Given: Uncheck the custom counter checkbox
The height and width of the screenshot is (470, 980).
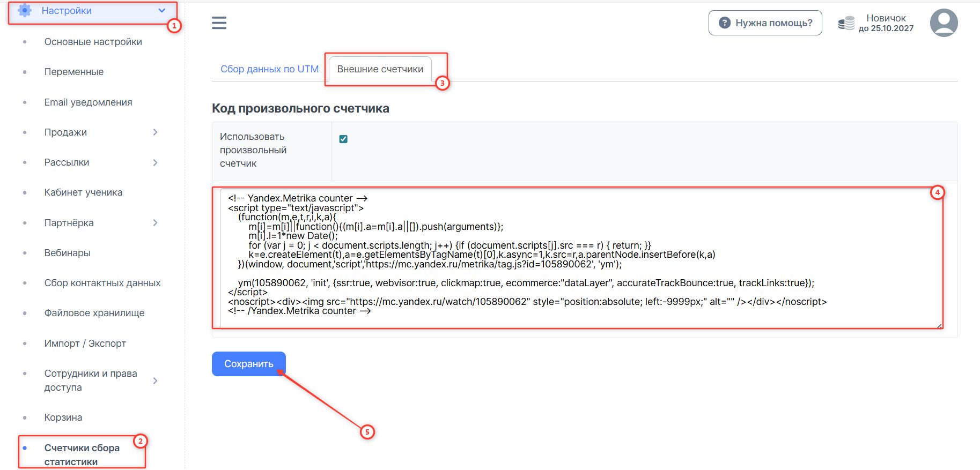Looking at the screenshot, I should pyautogui.click(x=343, y=139).
